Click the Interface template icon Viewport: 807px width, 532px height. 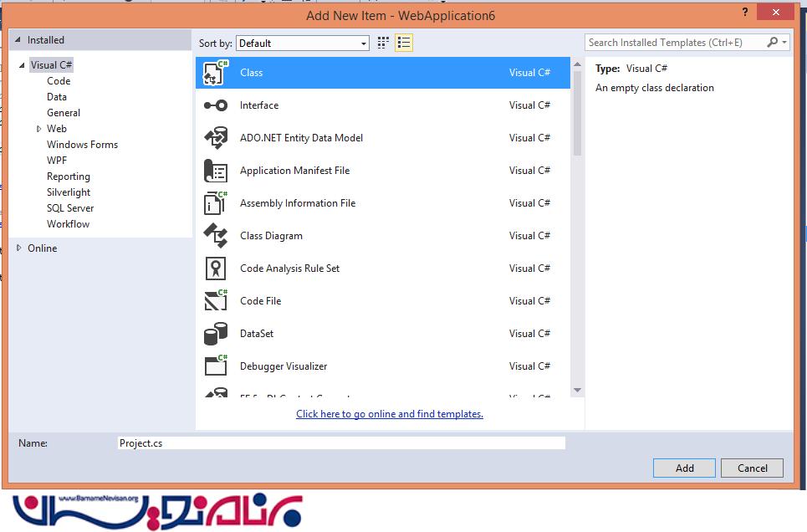pos(216,105)
